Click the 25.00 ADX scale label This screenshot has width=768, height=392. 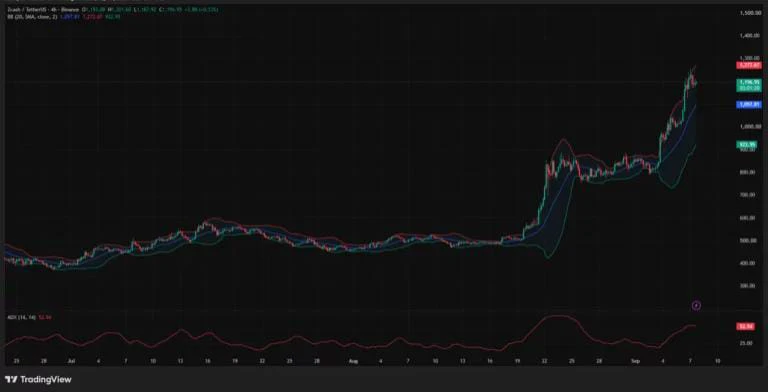coord(746,343)
